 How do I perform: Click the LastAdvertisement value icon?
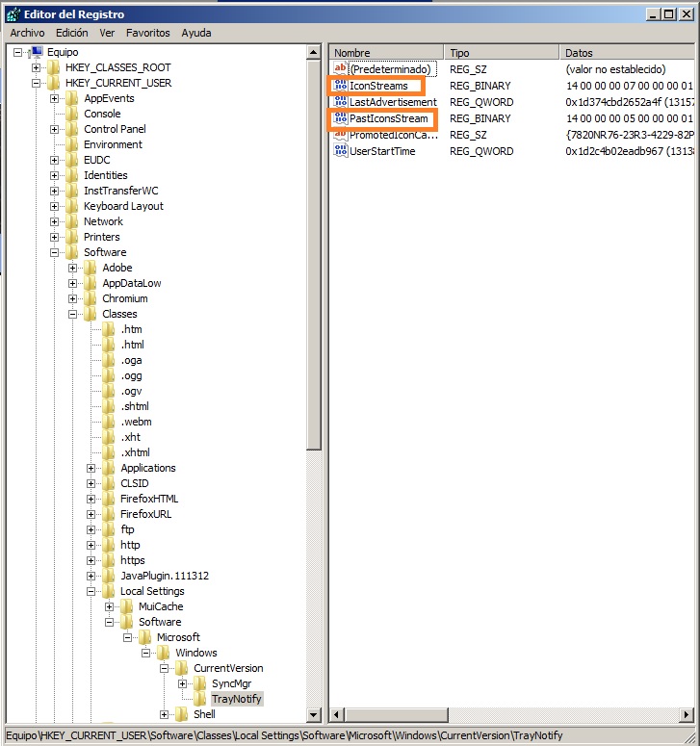click(x=340, y=102)
